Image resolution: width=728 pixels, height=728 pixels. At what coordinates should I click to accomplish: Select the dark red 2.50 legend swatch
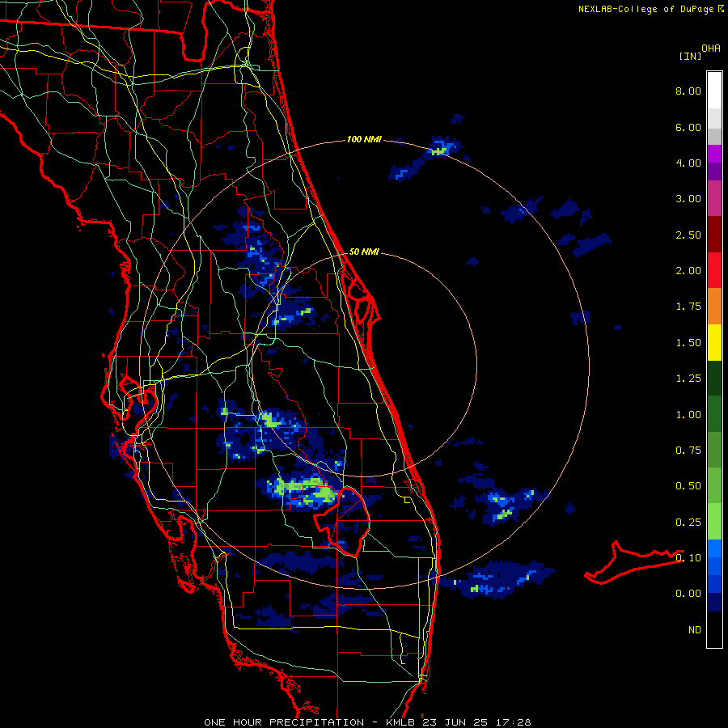(714, 235)
